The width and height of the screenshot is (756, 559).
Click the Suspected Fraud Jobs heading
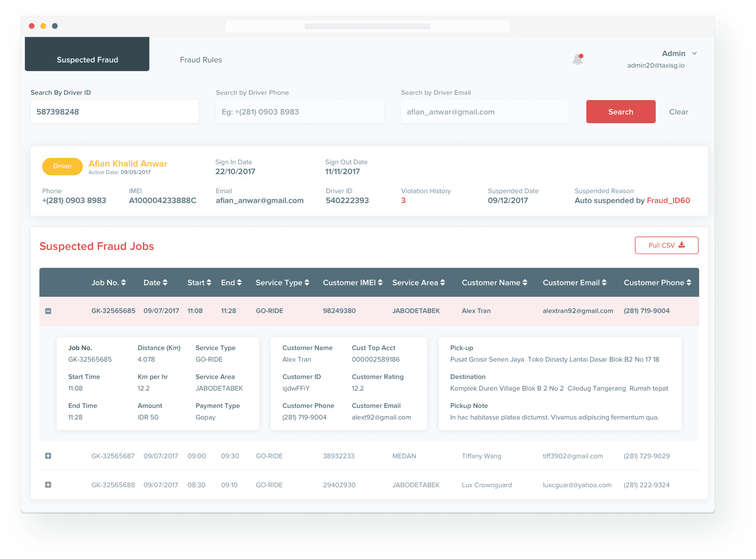coord(97,246)
